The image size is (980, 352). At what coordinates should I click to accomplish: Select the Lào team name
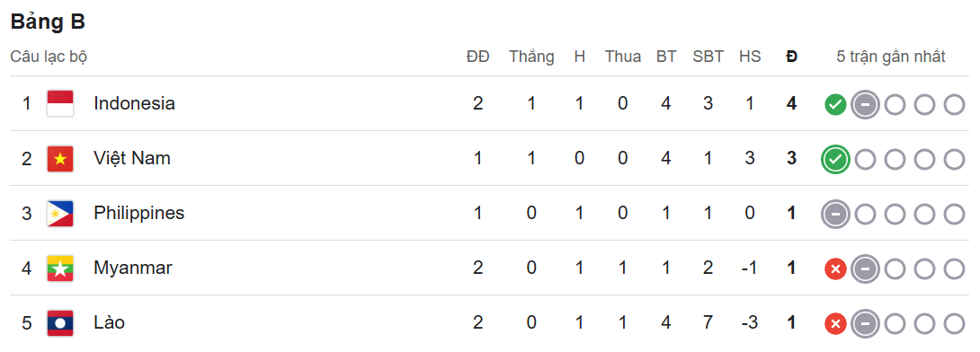point(110,322)
